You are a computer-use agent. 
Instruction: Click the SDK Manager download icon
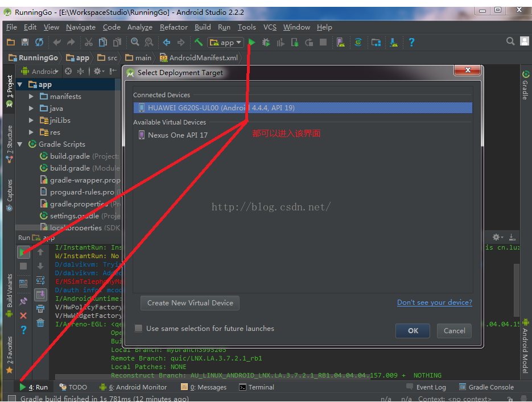pyautogui.click(x=394, y=43)
